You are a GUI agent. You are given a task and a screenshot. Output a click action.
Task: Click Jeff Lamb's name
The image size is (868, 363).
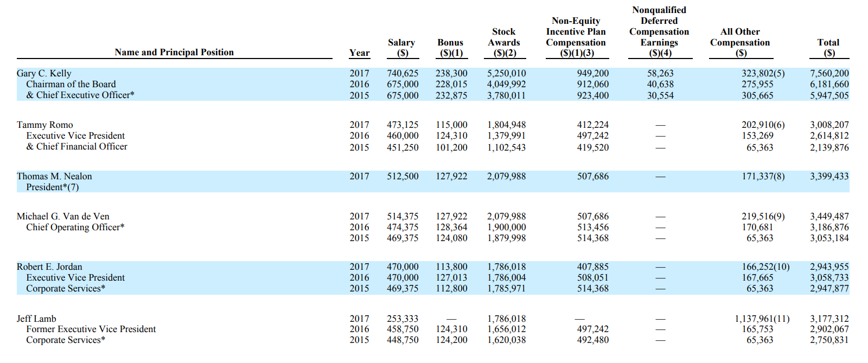point(36,319)
